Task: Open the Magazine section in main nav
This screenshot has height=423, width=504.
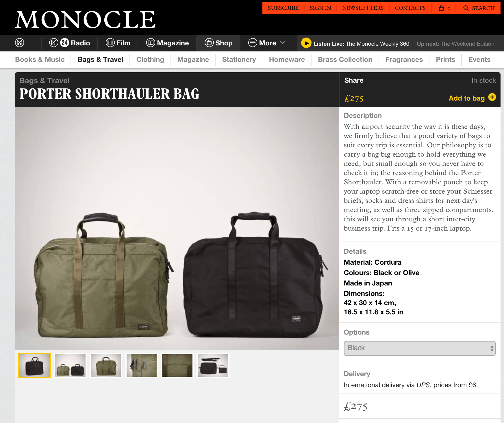Action: (x=167, y=43)
